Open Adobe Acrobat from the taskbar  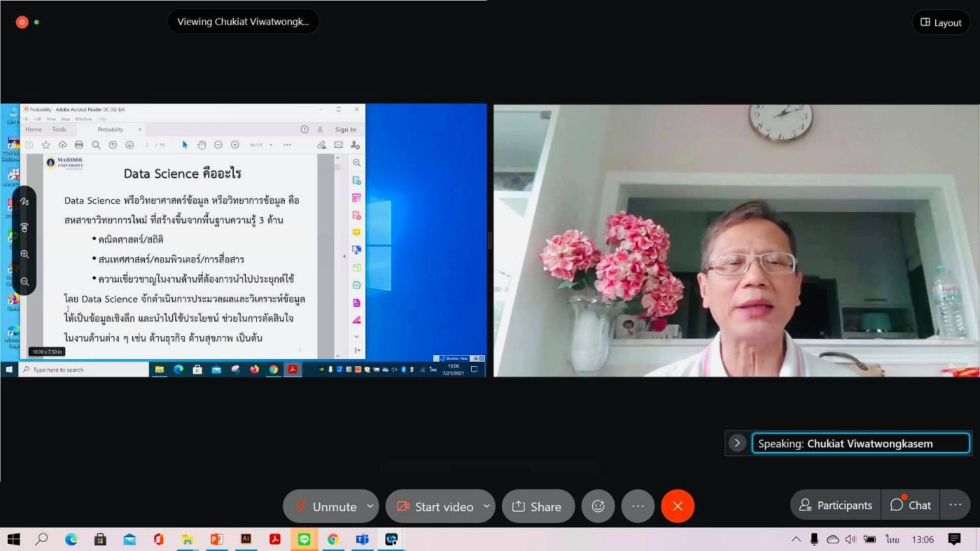pos(274,539)
